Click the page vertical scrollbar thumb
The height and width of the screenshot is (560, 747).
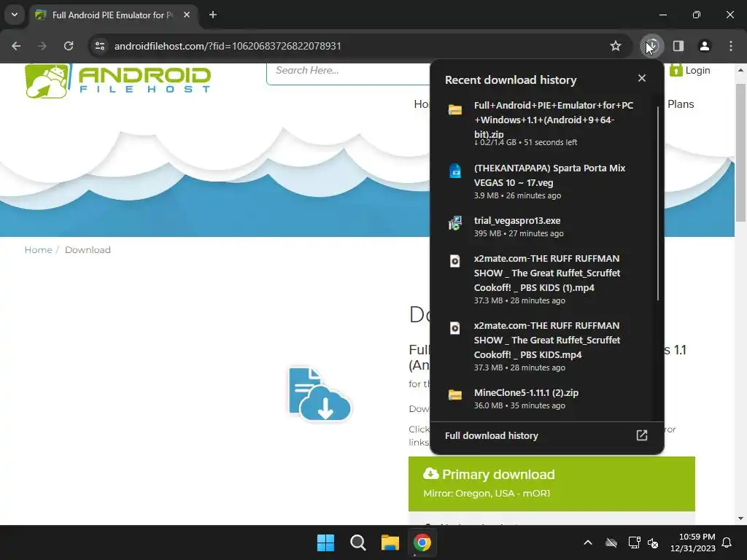click(x=740, y=152)
